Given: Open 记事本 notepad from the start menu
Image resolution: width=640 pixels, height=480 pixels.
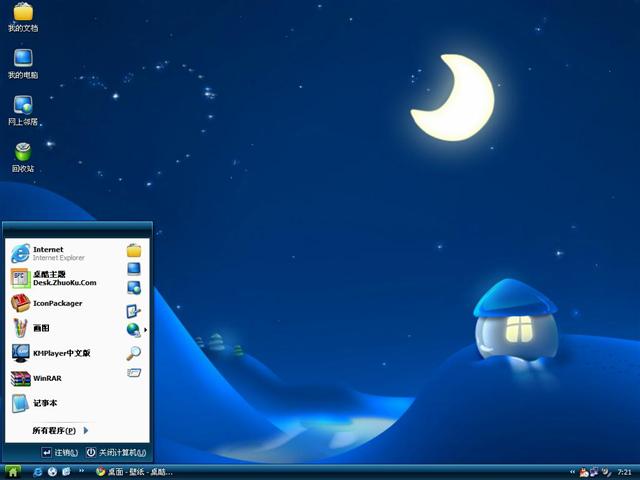Looking at the screenshot, I should click(x=34, y=403).
